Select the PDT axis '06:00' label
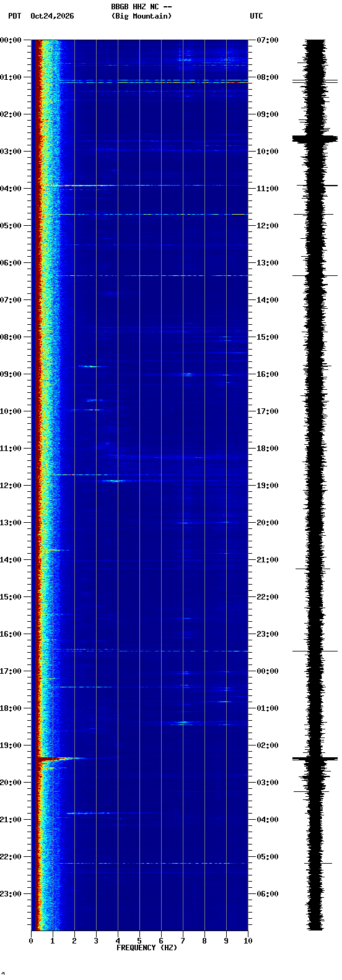Image resolution: width=342 pixels, height=980 pixels. (11, 263)
